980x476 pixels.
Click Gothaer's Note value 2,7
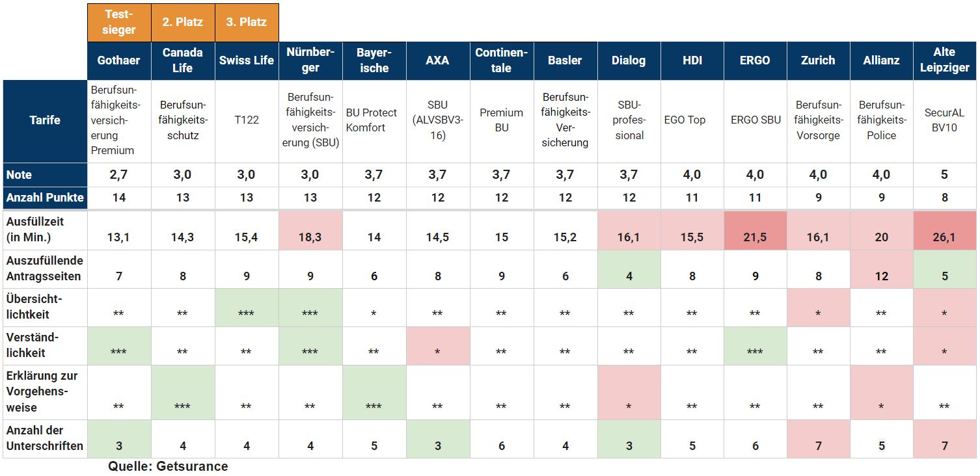coord(119,174)
